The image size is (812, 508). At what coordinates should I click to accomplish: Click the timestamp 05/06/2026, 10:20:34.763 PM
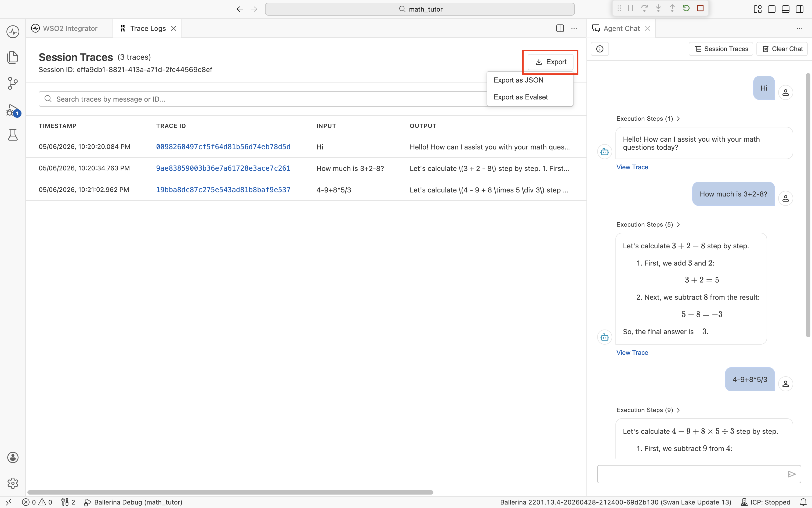coord(84,168)
